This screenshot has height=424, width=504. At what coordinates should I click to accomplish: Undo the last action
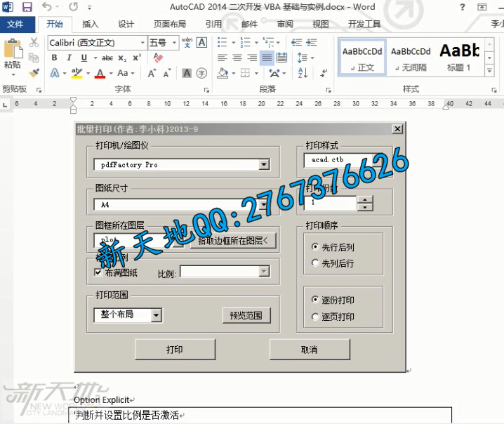coord(47,6)
